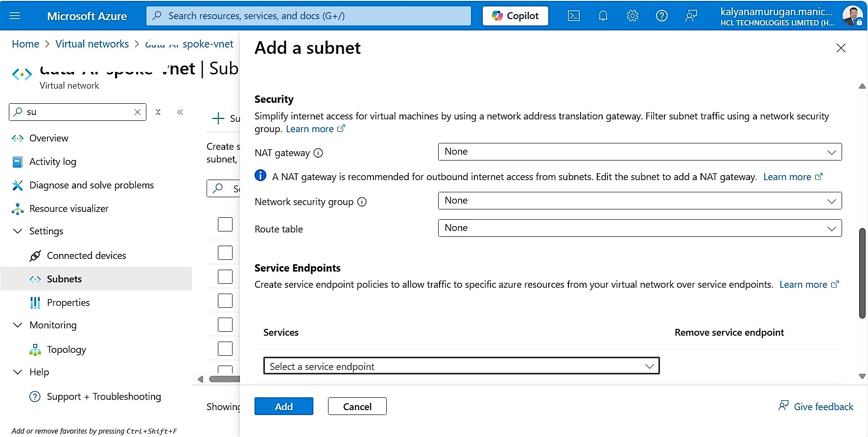Open Activity log in the sidebar
868x437 pixels.
[52, 162]
